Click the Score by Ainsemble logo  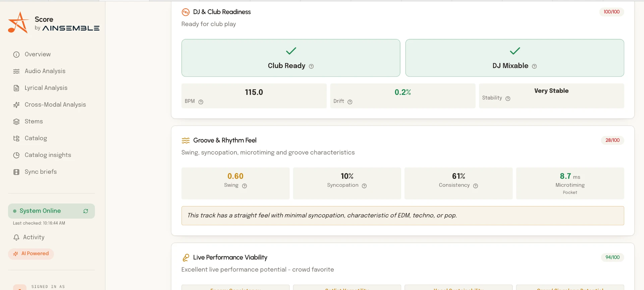54,23
